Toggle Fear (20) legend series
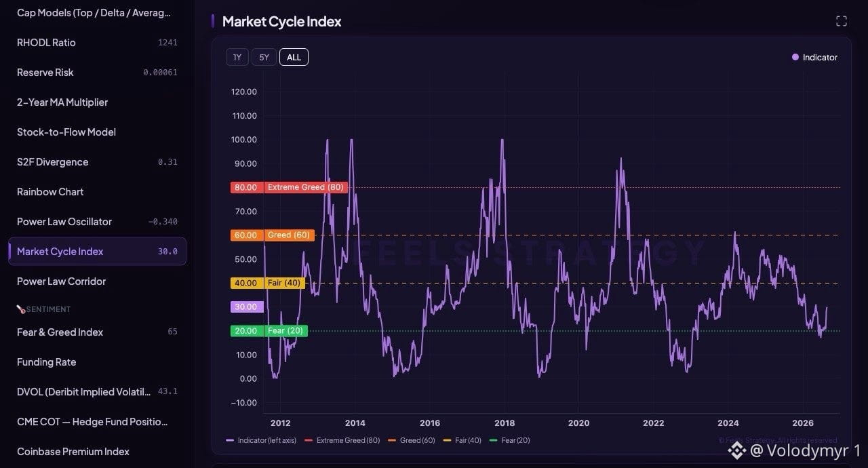 [x=509, y=440]
